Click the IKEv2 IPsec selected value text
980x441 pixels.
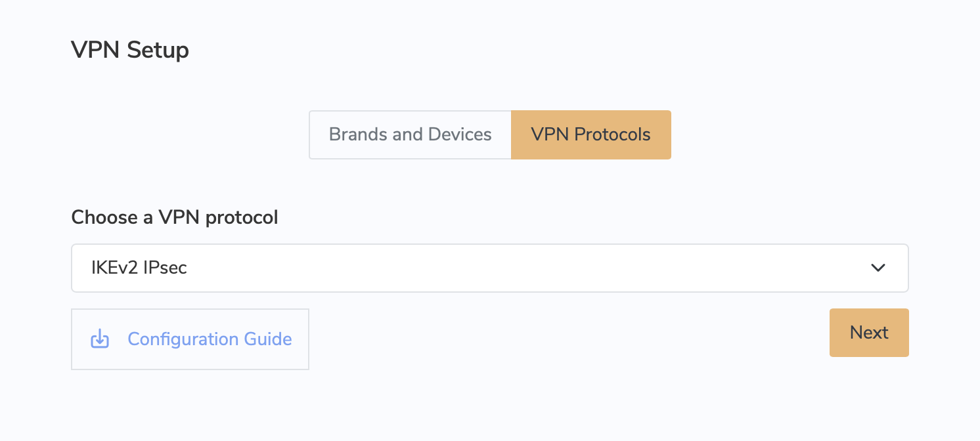coord(139,268)
